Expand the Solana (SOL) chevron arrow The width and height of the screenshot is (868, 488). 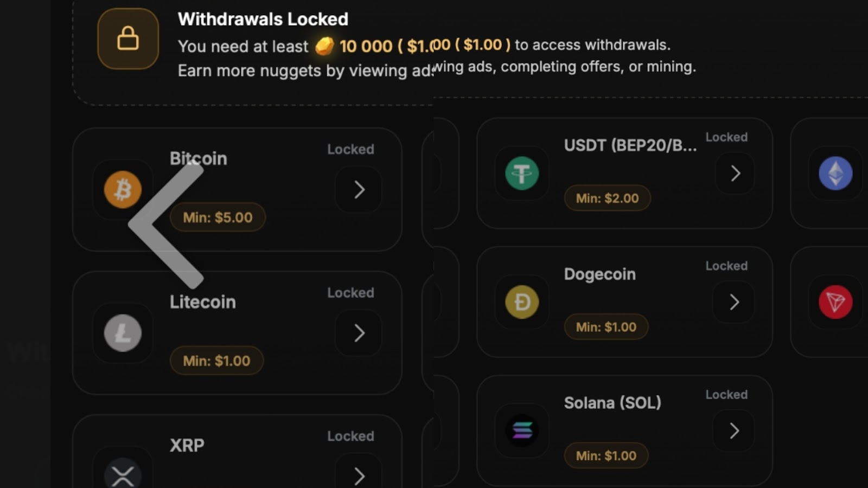point(734,431)
